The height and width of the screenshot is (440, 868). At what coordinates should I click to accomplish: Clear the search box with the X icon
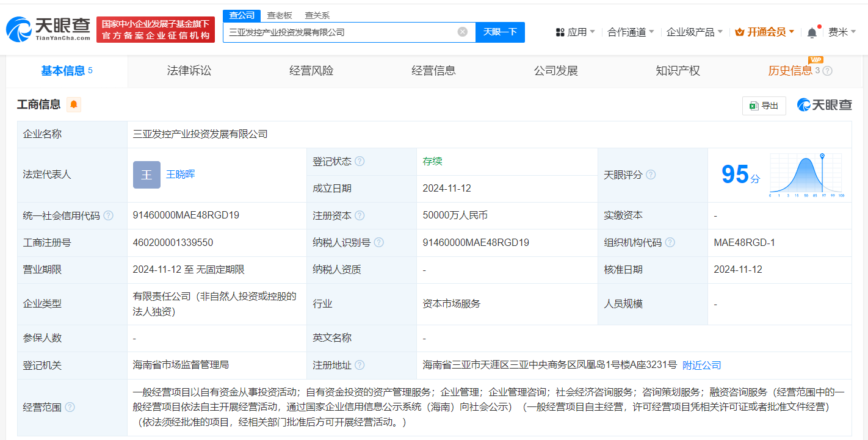tap(463, 32)
